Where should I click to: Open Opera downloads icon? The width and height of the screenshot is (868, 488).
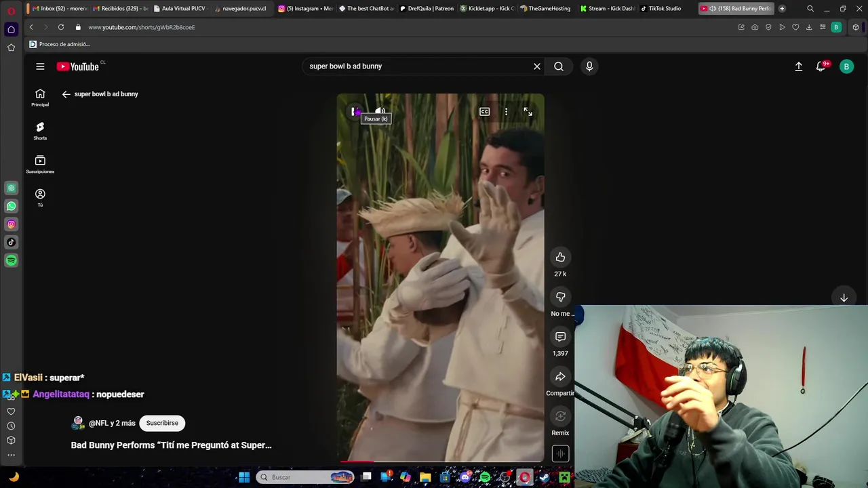click(809, 27)
